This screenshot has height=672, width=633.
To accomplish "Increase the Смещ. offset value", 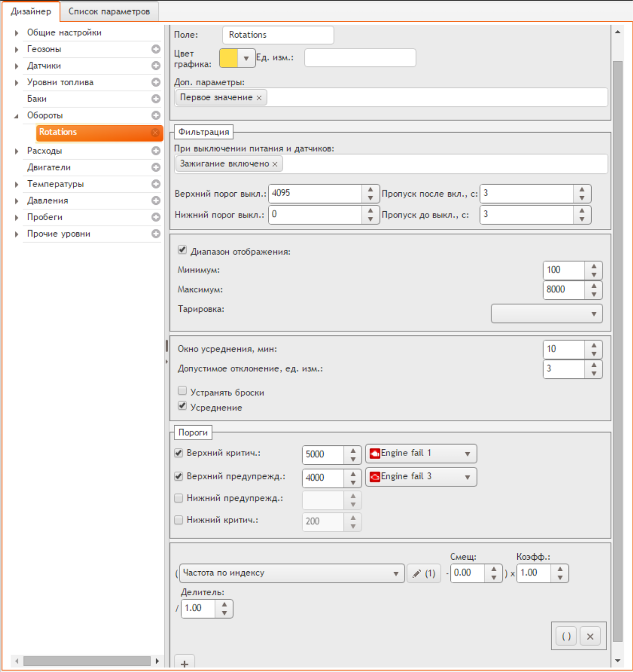I will [494, 570].
